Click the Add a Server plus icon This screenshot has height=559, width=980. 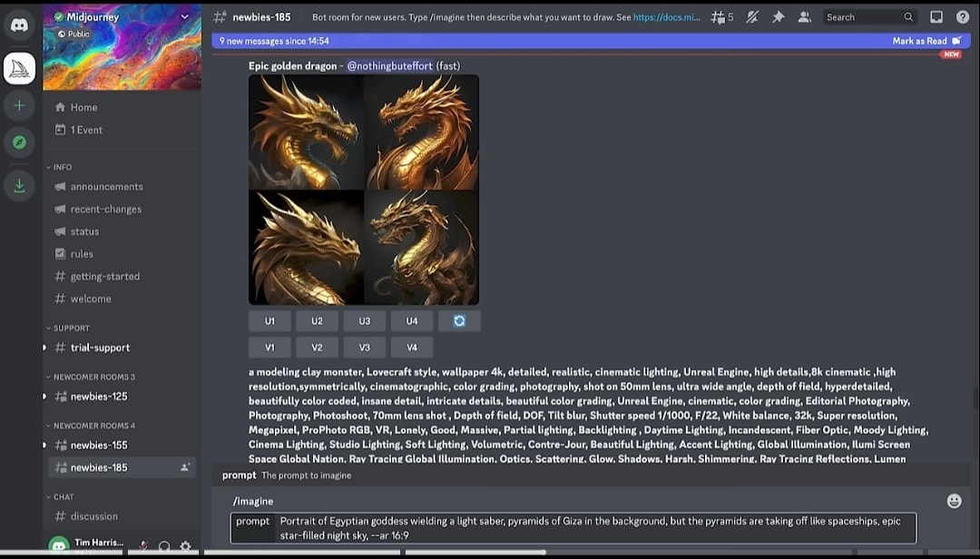(x=19, y=105)
